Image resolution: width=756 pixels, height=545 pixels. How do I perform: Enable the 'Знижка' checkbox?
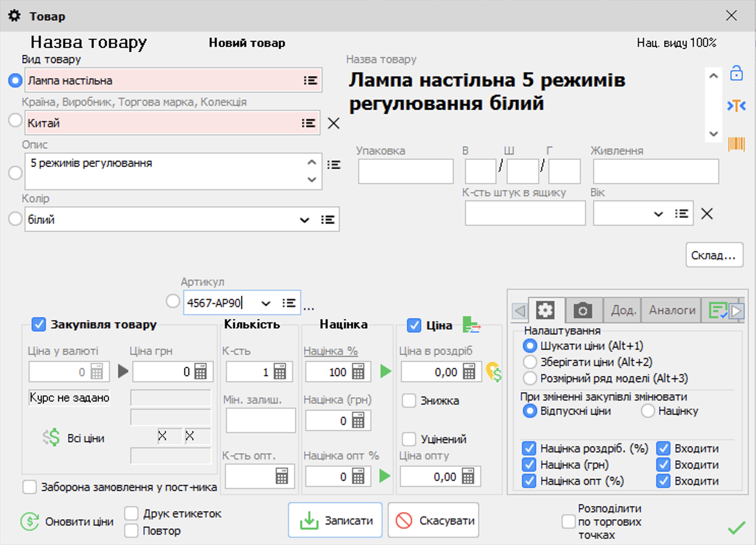click(409, 401)
